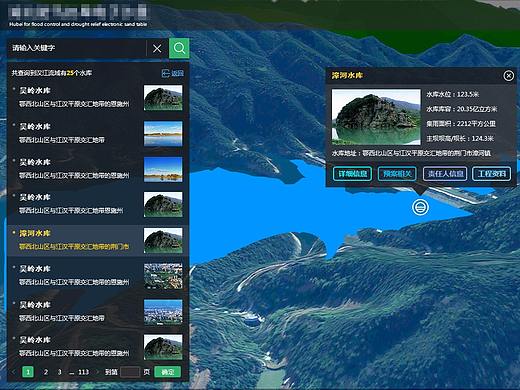Click the results count text showing 25个水库

52,73
